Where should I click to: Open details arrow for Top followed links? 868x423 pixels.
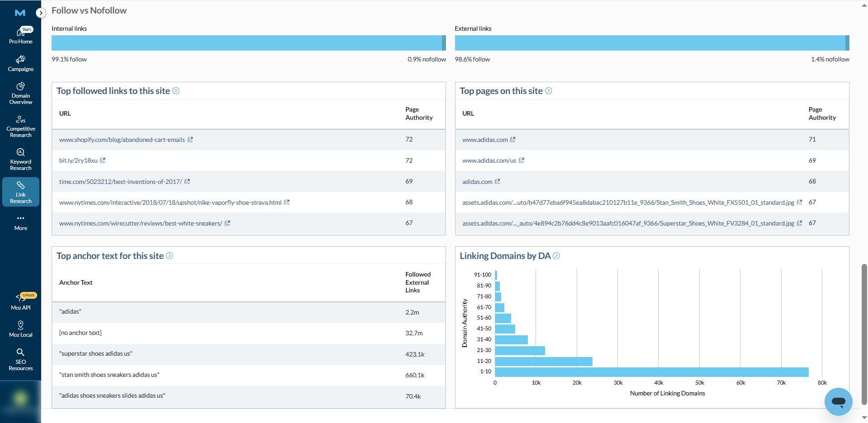click(x=176, y=91)
